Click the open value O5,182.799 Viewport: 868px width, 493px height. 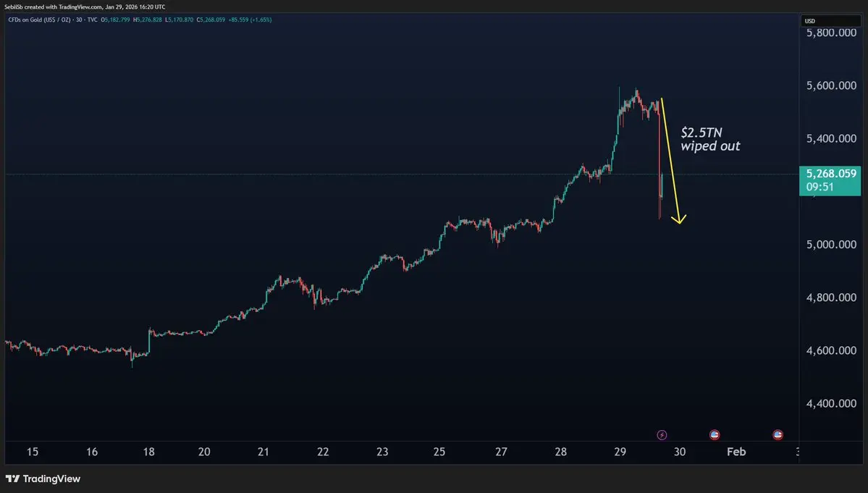point(116,20)
